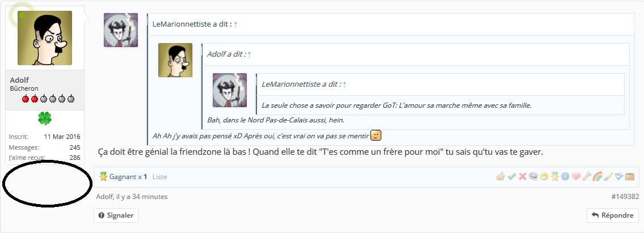644x233 pixels.
Task: Give the star medal winner rating
Action: (555, 176)
